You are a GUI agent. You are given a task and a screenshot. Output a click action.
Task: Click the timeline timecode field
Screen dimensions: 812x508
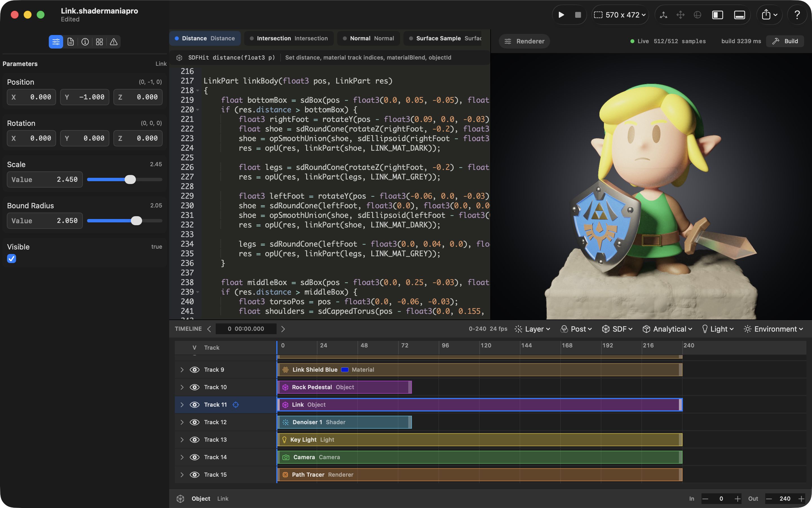246,329
